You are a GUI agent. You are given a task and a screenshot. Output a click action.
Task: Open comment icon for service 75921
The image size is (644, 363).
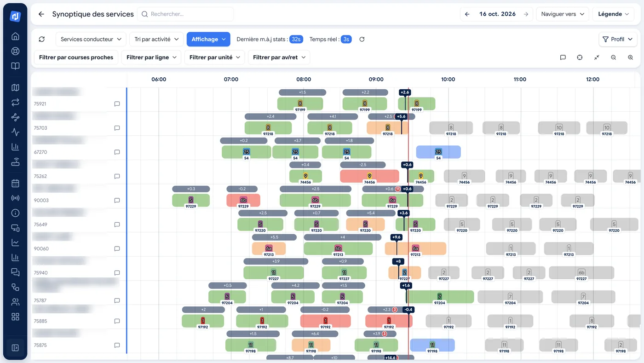117,104
